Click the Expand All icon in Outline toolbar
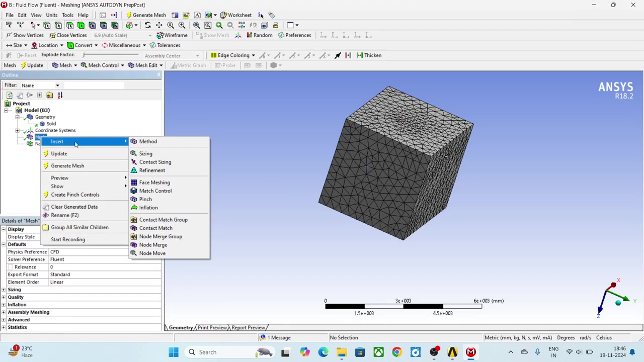Image resolution: width=644 pixels, height=362 pixels. coord(39,95)
